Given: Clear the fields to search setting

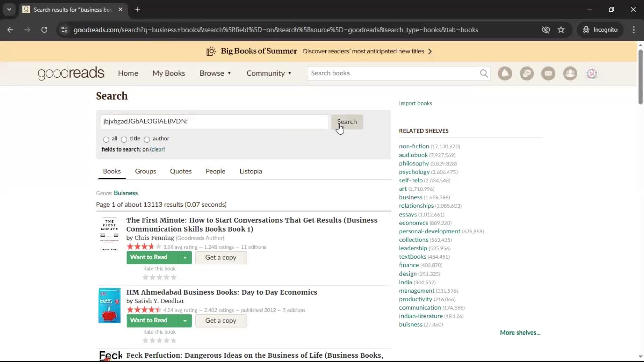Looking at the screenshot, I should [157, 149].
